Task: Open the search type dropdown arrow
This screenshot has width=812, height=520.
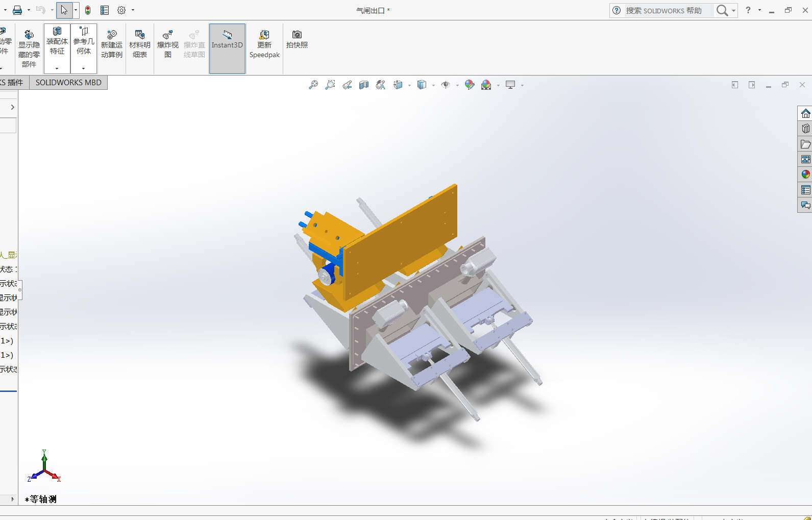Action: [x=733, y=10]
